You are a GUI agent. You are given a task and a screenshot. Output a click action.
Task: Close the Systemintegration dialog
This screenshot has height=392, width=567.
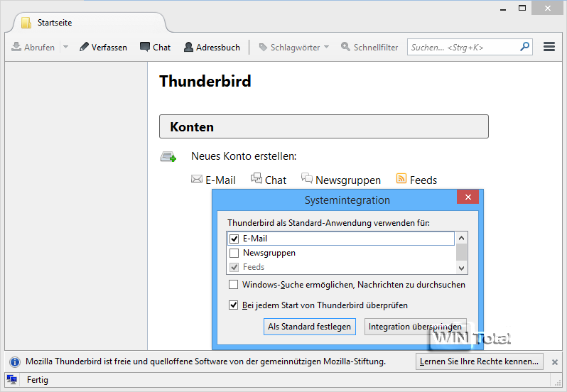click(x=468, y=197)
